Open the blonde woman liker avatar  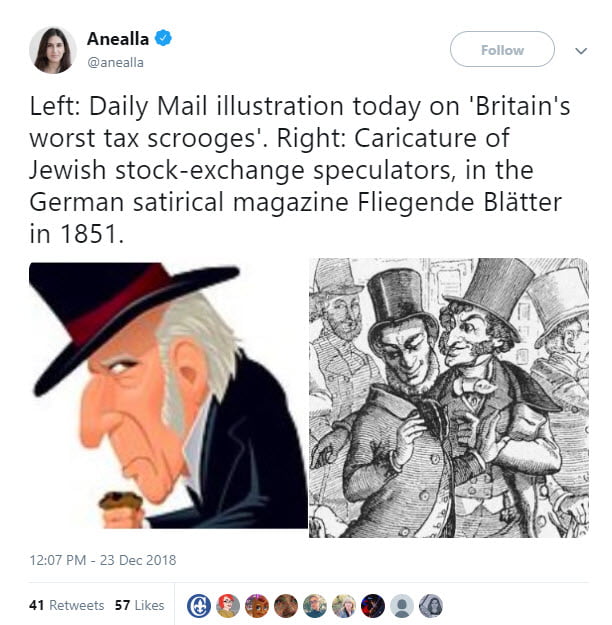(344, 606)
